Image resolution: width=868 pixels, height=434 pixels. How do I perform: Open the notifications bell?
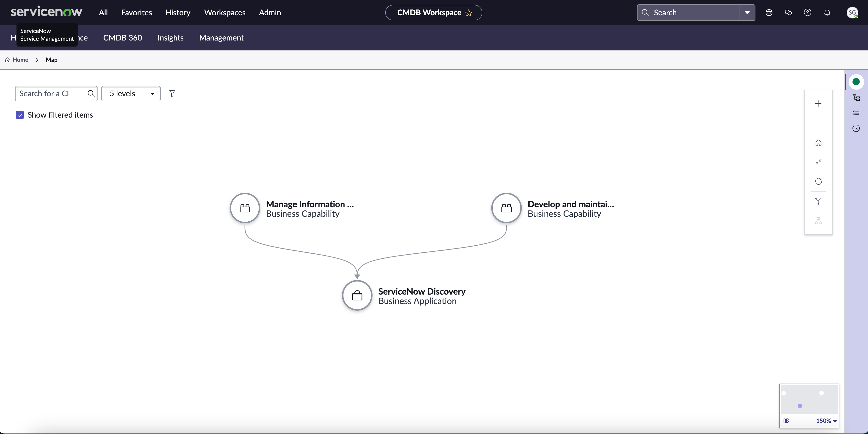point(827,12)
